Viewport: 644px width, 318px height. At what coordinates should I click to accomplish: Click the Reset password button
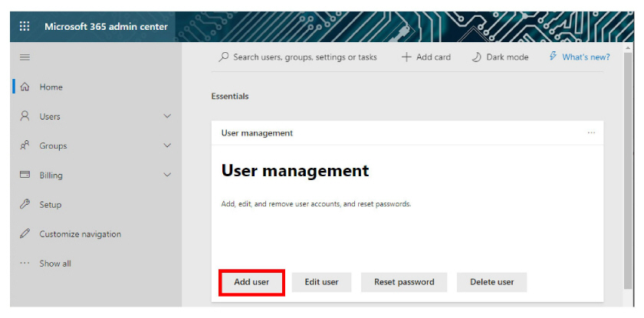pos(404,282)
